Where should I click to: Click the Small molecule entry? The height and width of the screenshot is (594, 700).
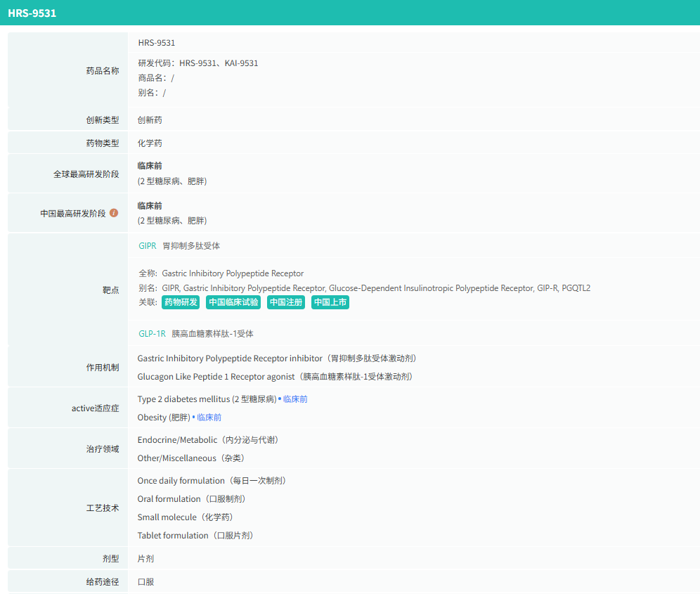pos(186,517)
